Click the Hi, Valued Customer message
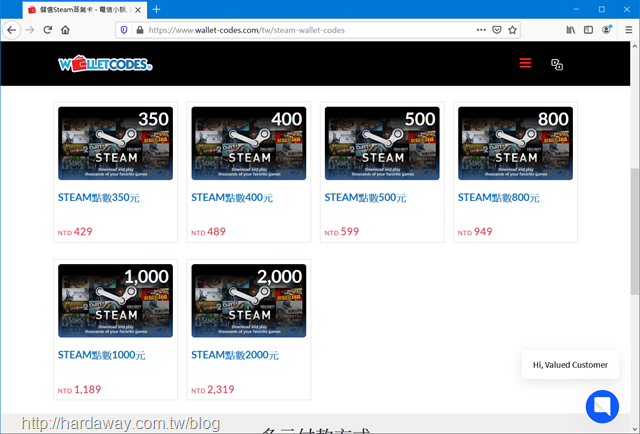This screenshot has width=640, height=434. (x=570, y=365)
